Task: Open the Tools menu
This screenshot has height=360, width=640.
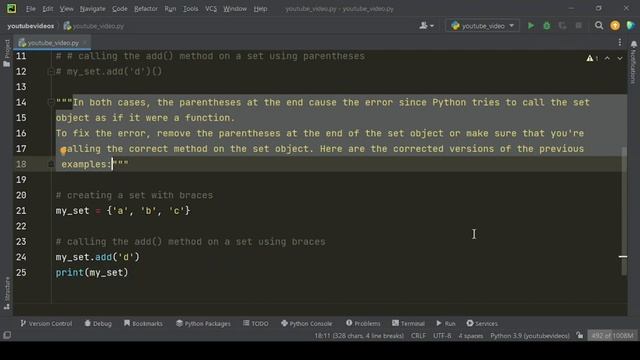Action: [x=191, y=9]
